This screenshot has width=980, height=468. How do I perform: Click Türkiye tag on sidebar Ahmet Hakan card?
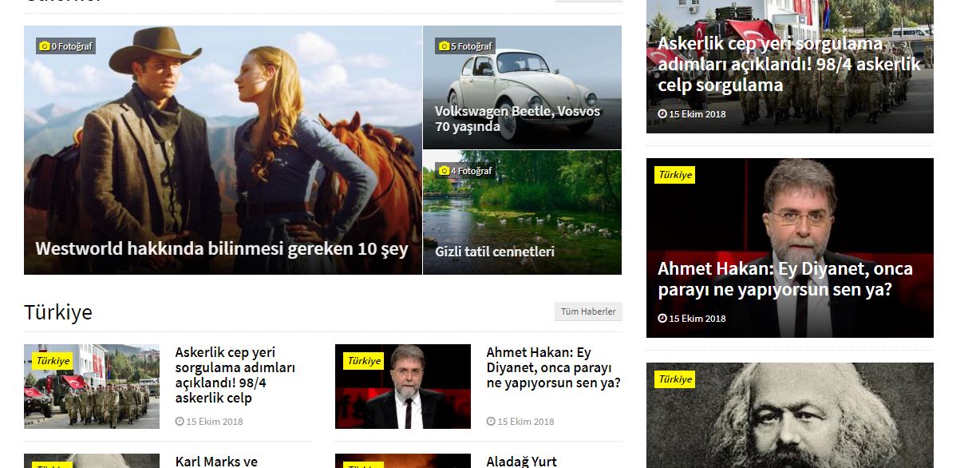674,175
